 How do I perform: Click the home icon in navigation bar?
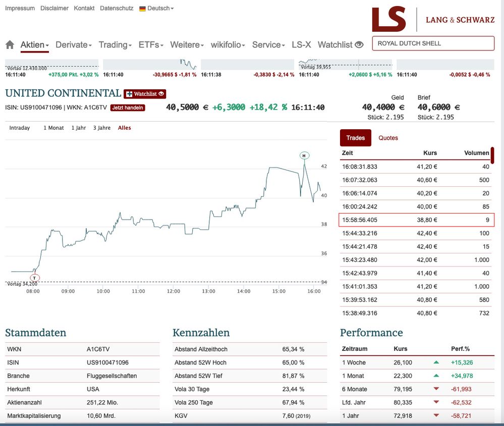pyautogui.click(x=10, y=45)
